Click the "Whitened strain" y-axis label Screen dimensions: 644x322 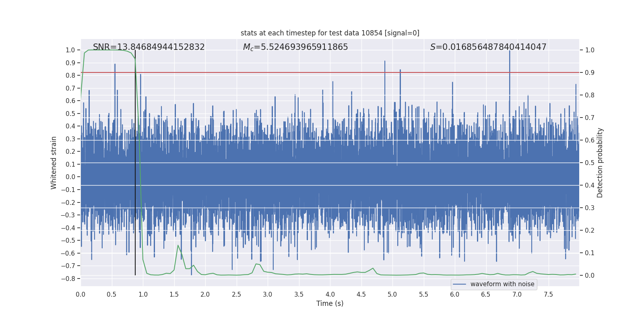[x=54, y=163]
